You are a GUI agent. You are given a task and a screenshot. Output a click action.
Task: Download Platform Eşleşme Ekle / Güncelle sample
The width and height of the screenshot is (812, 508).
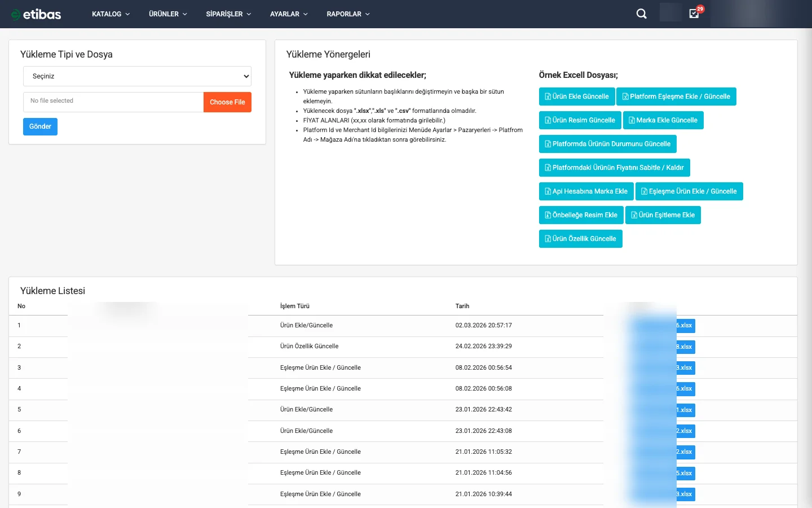coord(676,97)
